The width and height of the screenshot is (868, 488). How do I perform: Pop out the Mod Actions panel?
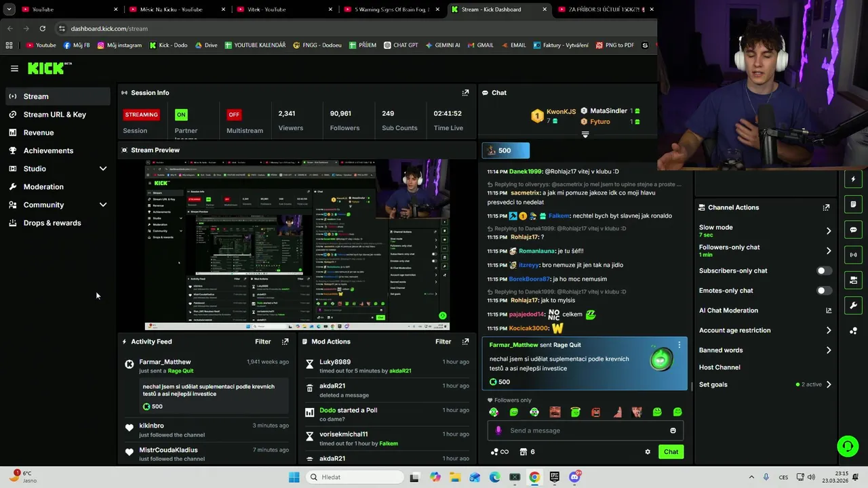pos(465,342)
